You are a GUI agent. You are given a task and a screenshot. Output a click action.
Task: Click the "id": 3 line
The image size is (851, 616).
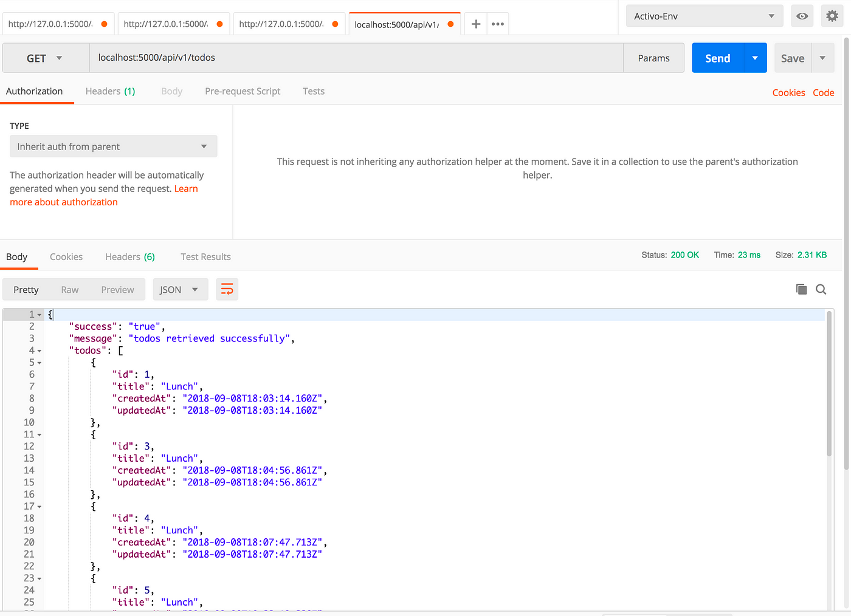click(133, 447)
